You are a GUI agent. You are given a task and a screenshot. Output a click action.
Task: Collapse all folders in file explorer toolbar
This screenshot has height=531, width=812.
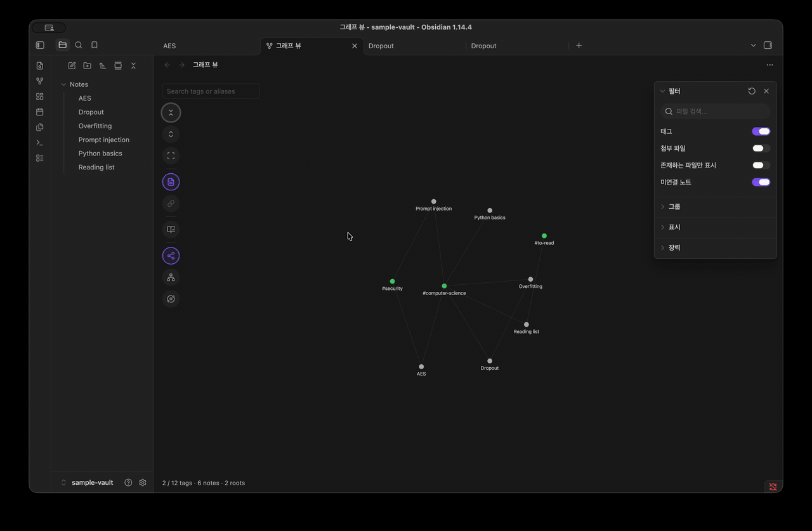tap(133, 65)
